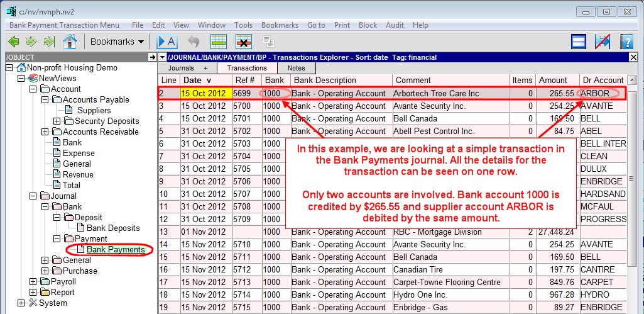Switch to the Notes tab
Image resolution: width=644 pixels, height=314 pixels.
[296, 68]
